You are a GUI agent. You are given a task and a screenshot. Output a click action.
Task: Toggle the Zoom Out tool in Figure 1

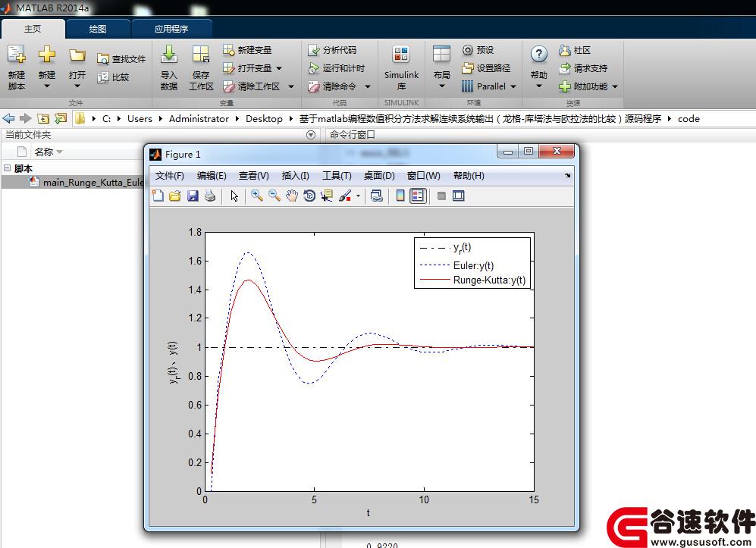coord(274,196)
